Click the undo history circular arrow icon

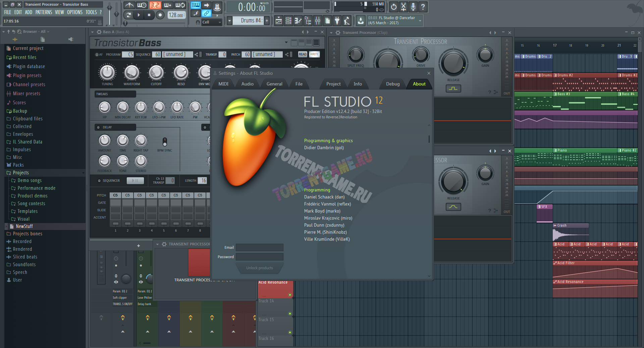tap(394, 6)
